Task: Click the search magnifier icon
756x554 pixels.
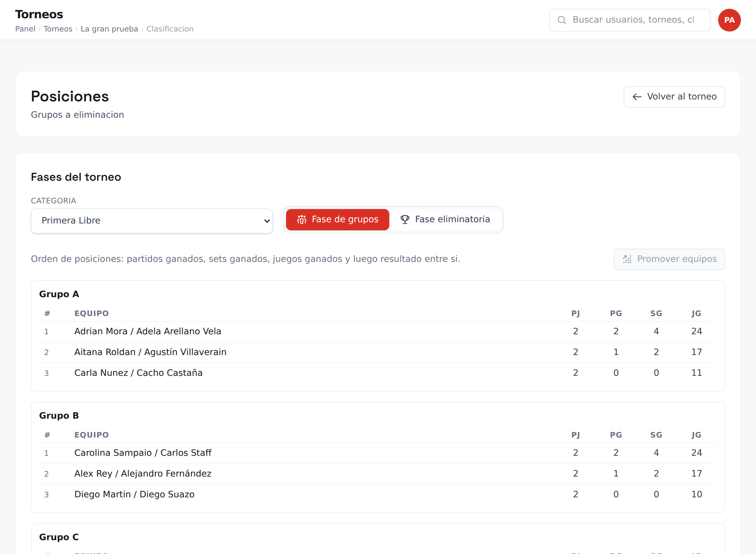Action: [x=562, y=20]
